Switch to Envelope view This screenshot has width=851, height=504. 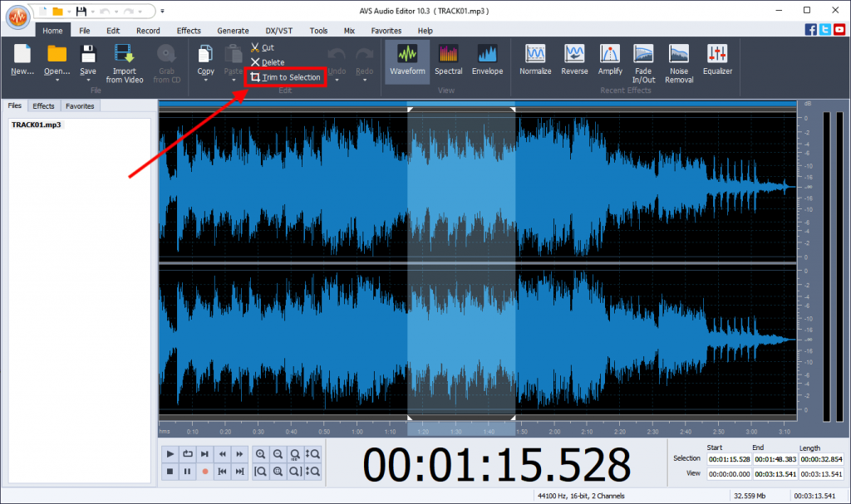pos(487,61)
